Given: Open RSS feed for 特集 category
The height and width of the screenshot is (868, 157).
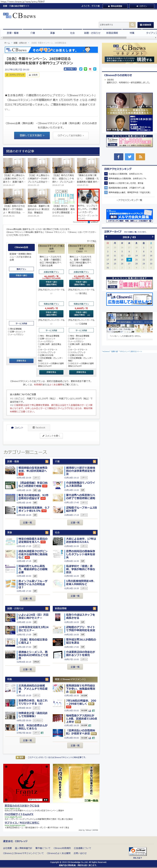Looking at the screenshot, I should coord(47,679).
